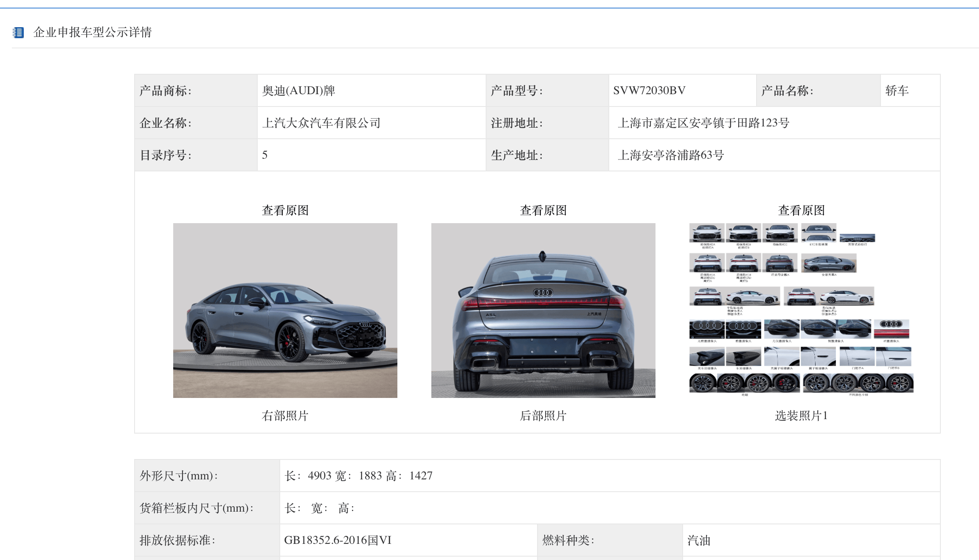Click the exterior dimensions value row

(358, 476)
